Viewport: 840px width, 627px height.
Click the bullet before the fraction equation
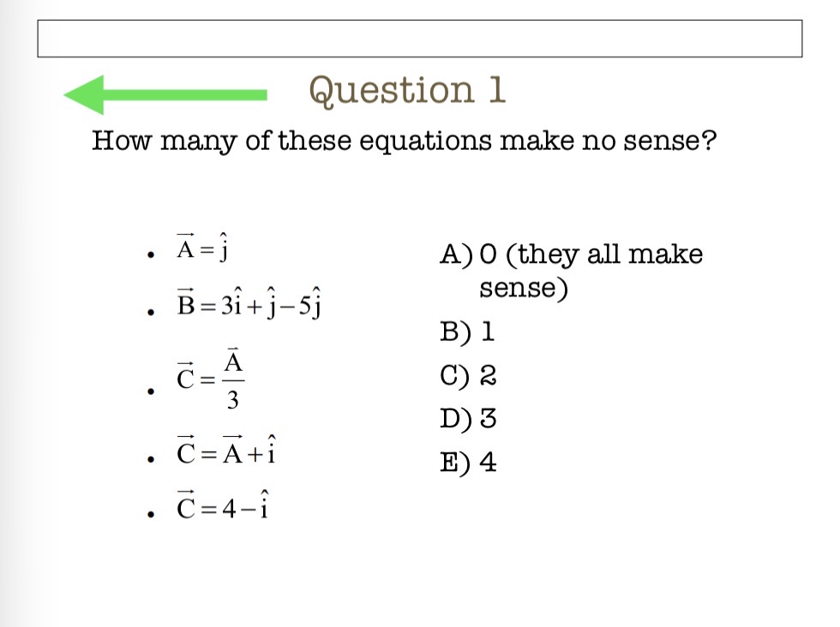[x=151, y=391]
